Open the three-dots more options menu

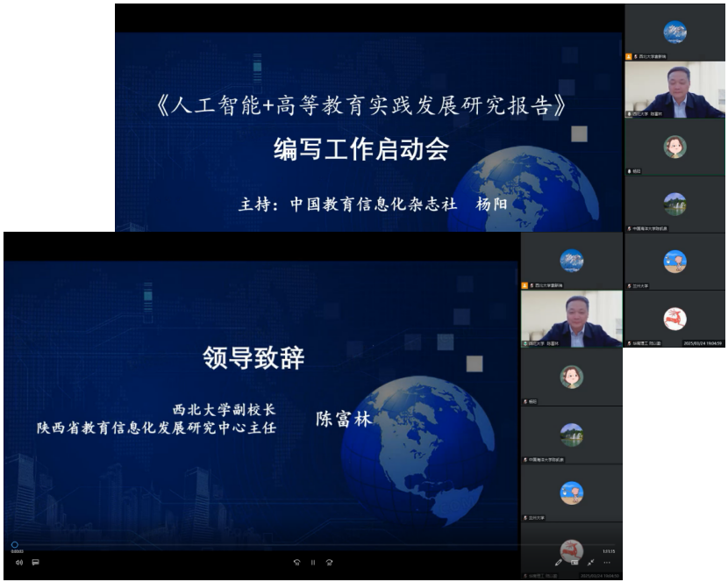607,562
